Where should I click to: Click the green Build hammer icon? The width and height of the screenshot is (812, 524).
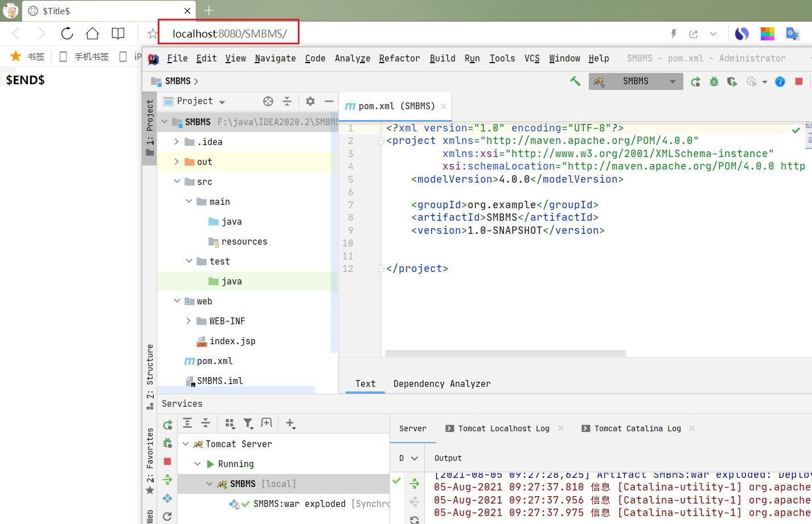575,81
